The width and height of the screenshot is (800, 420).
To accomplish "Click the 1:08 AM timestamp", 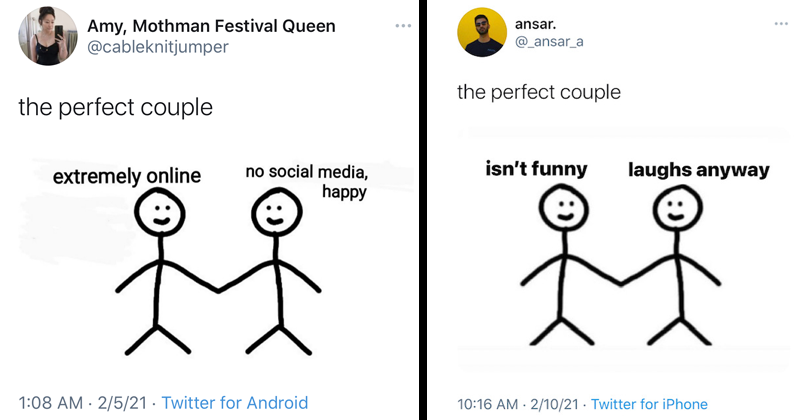I will (53, 403).
